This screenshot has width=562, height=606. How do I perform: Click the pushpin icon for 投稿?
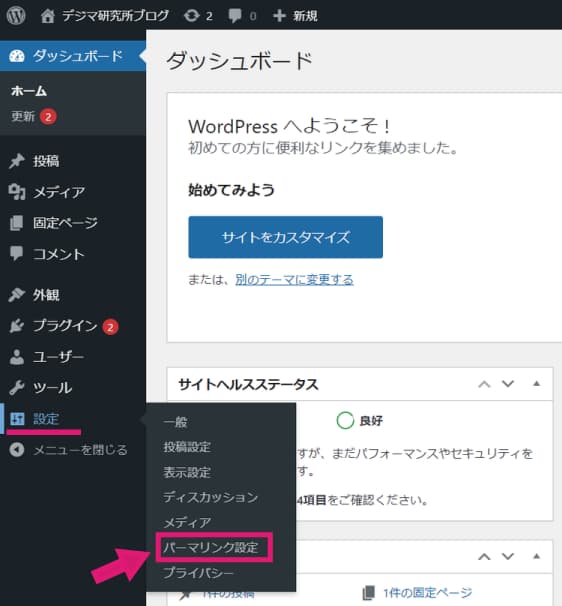17,161
